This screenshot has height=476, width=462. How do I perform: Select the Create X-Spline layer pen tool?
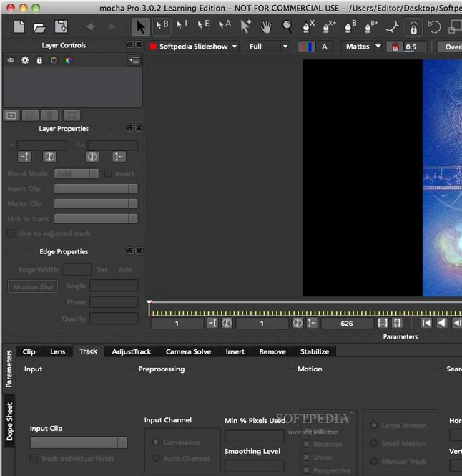tap(308, 26)
